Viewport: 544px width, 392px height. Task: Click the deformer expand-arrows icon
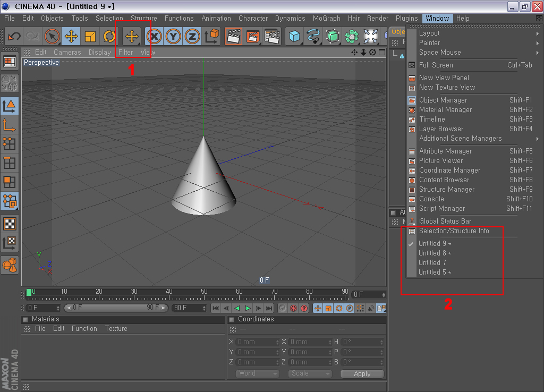point(370,36)
